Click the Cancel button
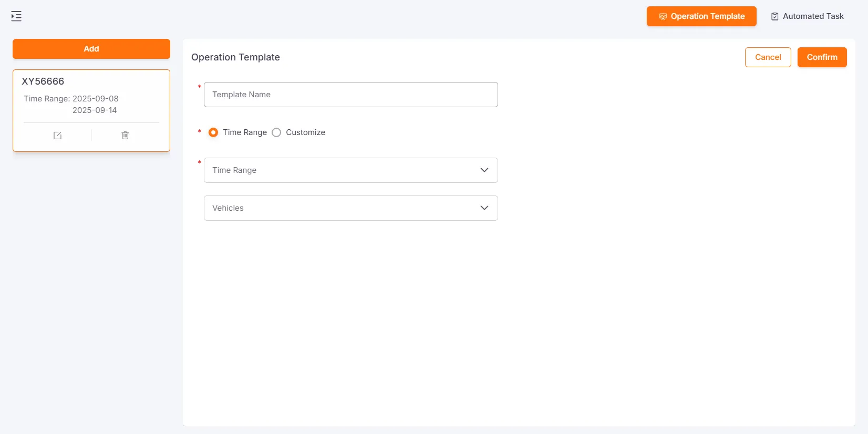 click(768, 57)
